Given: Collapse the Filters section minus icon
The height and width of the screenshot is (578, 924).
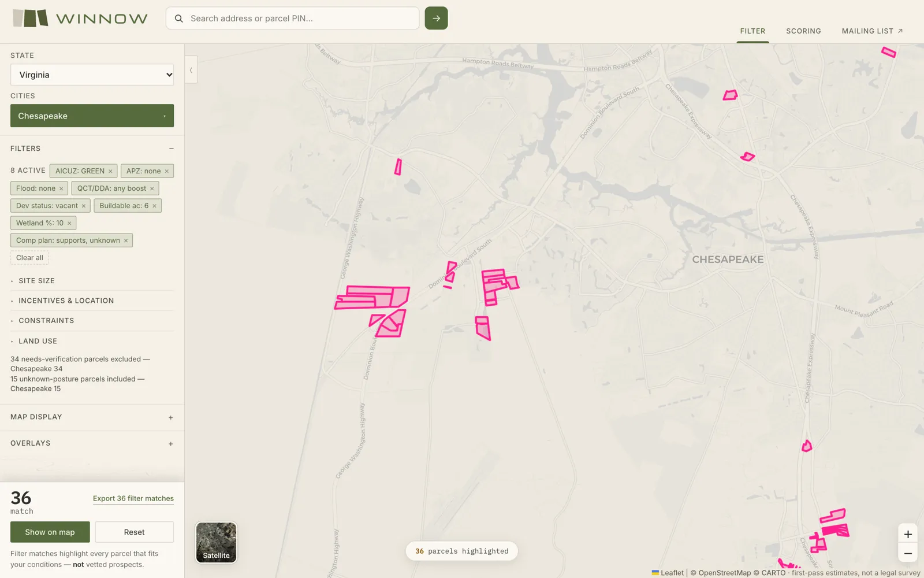Looking at the screenshot, I should click(x=171, y=149).
